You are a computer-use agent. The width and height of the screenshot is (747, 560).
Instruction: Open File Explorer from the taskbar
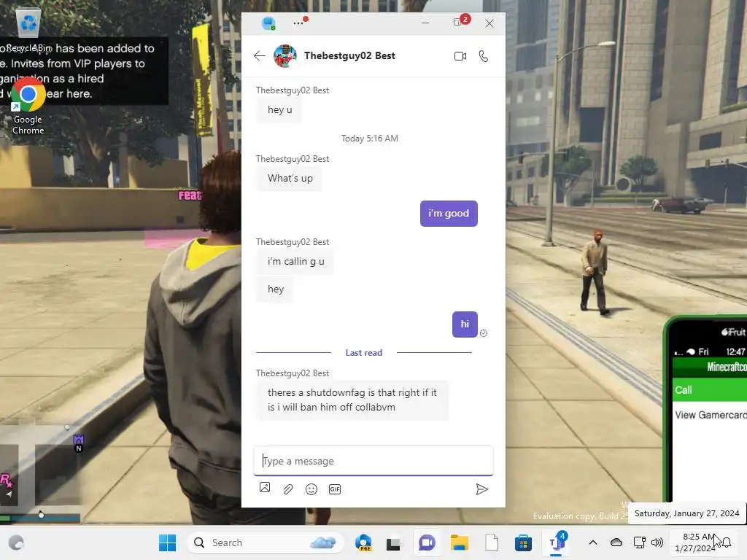pos(460,542)
